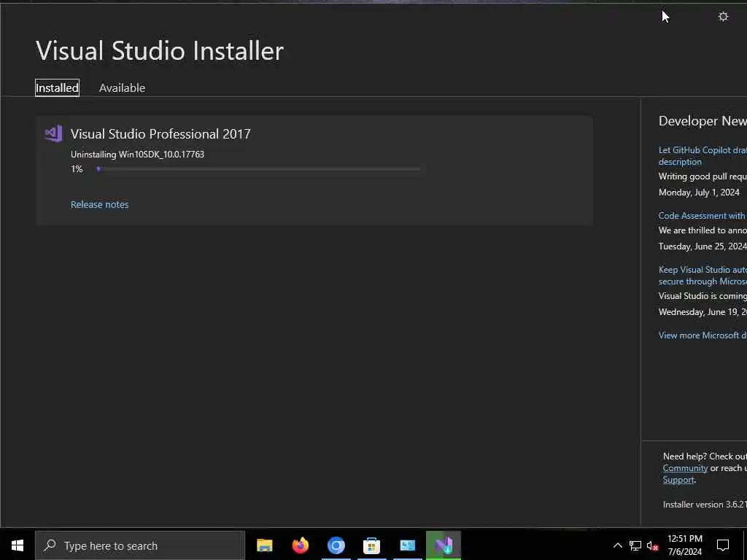This screenshot has width=747, height=560.
Task: Click the 'Monday, July 1, 2024' date text
Action: click(699, 192)
